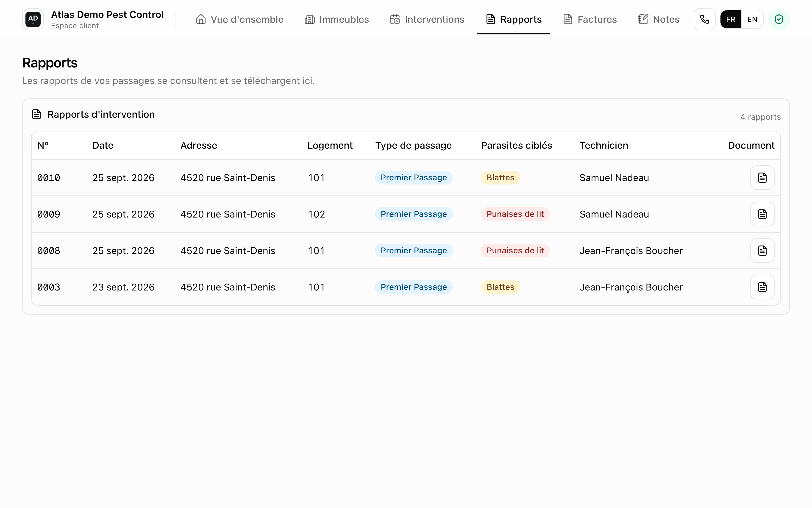The image size is (812, 508).
Task: Click the Blattes badge in row 0003
Action: (x=500, y=287)
